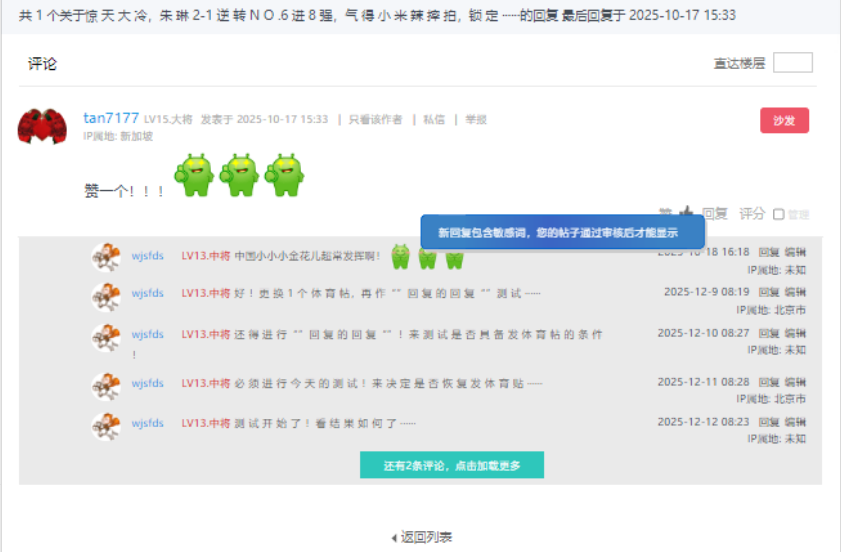Viewport: 841px width, 552px height.
Task: Click wjsfds avatar on the 2025-12-11 reply
Action: coord(106,385)
